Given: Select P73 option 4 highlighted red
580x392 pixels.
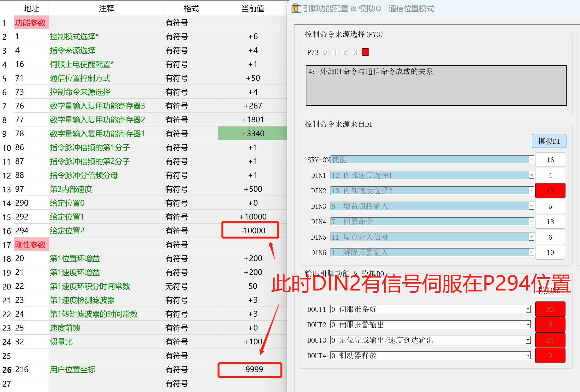Looking at the screenshot, I should (x=365, y=52).
